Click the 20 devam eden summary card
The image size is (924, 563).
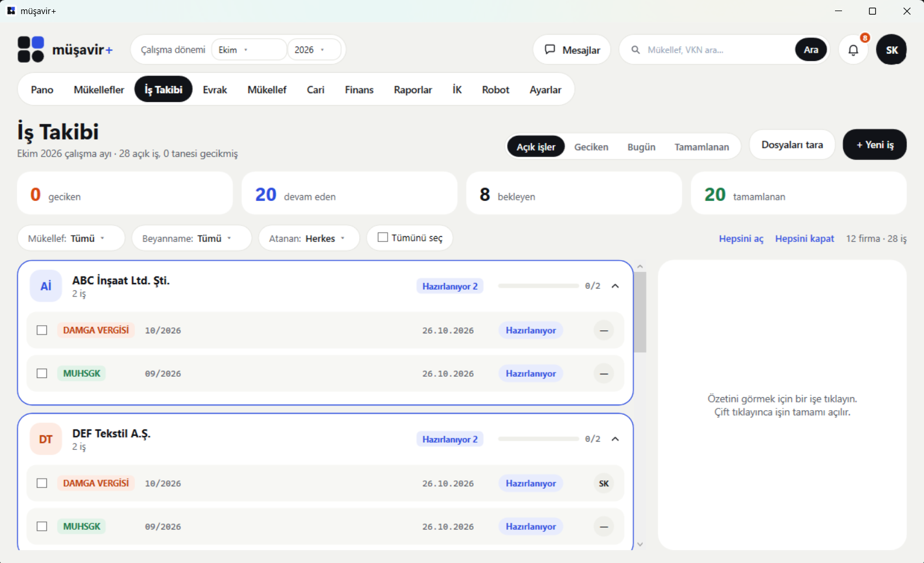[350, 193]
